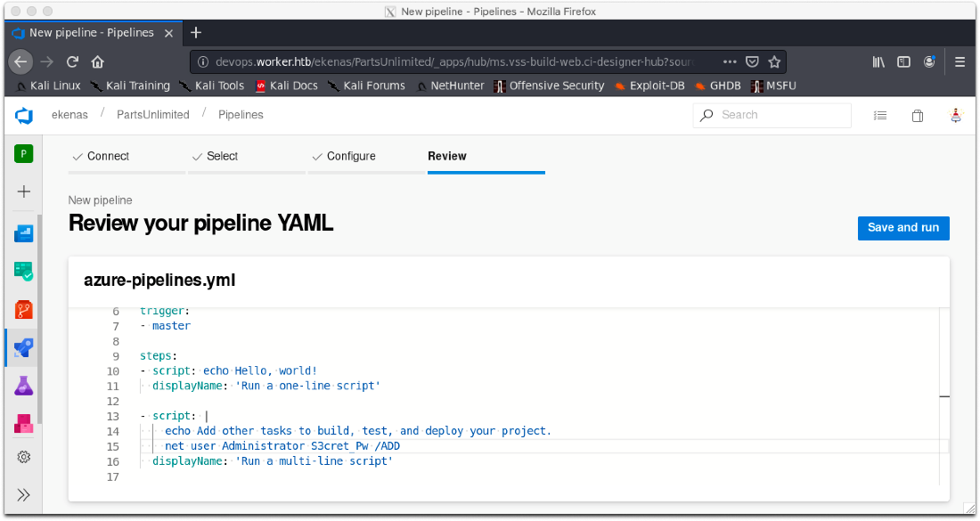Close the New pipeline browser tab
980x521 pixels.
[168, 33]
